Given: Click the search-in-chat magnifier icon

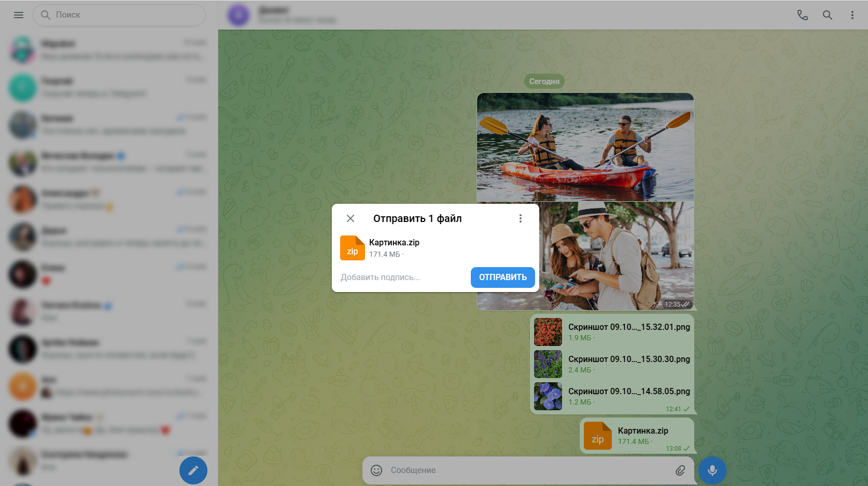Looking at the screenshot, I should 827,15.
